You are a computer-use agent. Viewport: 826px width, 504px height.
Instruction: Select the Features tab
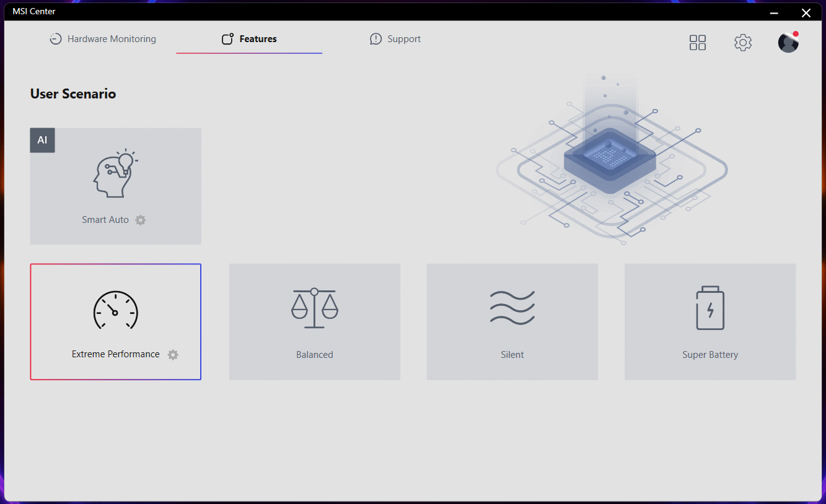click(249, 39)
